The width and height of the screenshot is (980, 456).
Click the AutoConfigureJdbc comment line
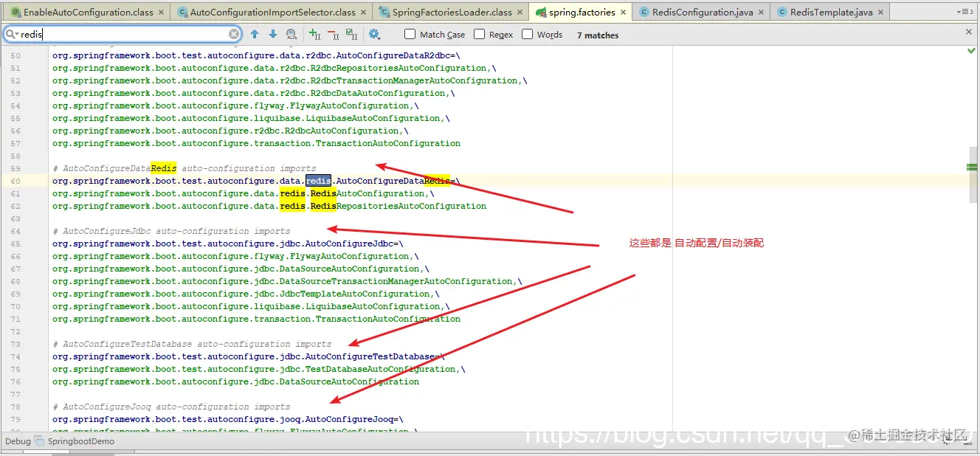[x=171, y=231]
